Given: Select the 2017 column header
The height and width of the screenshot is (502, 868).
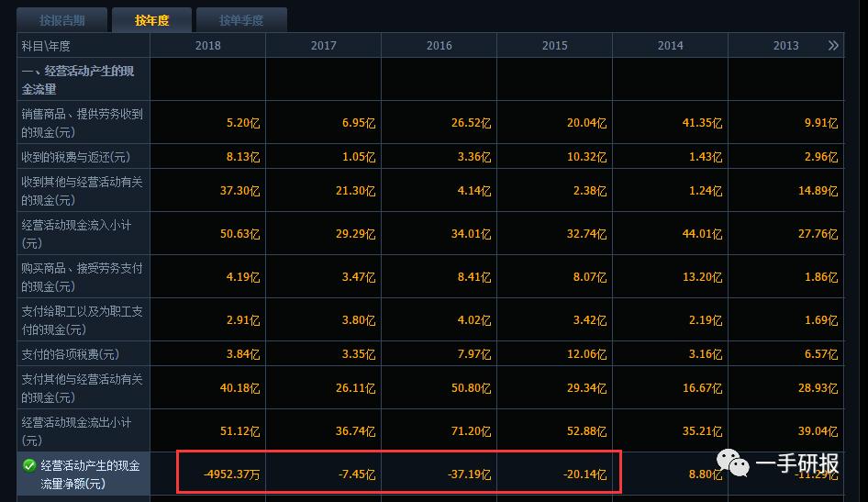Looking at the screenshot, I should pos(324,45).
